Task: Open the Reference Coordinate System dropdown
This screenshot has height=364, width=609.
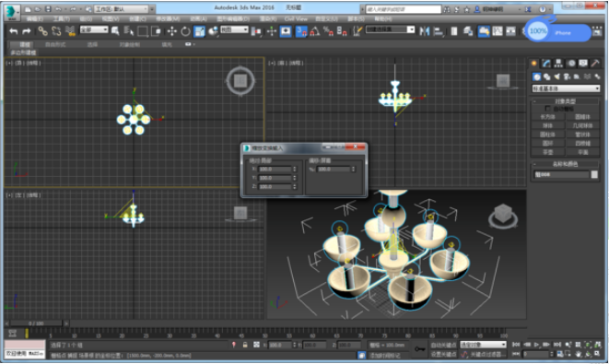Action: (234, 29)
